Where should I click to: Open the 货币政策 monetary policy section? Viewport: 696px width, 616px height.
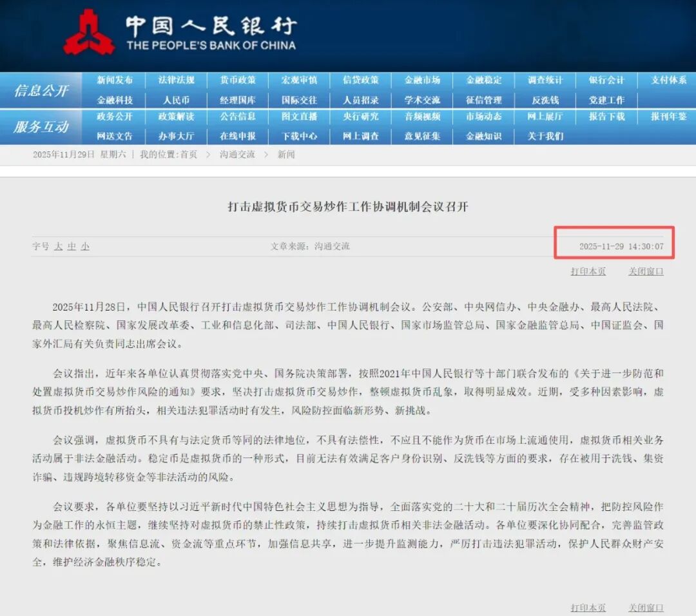tap(238, 80)
